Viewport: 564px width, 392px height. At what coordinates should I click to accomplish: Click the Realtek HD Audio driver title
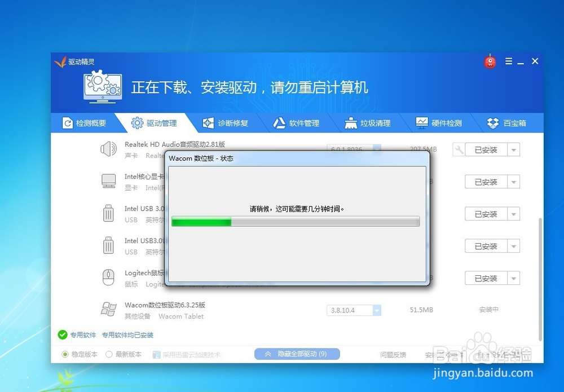tap(175, 144)
